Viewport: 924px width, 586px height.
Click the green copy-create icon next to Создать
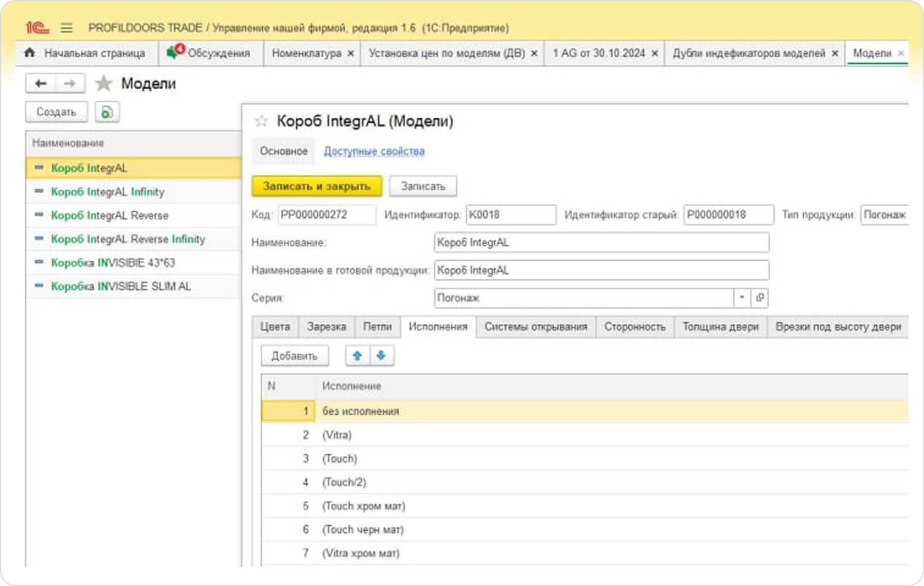click(x=107, y=112)
